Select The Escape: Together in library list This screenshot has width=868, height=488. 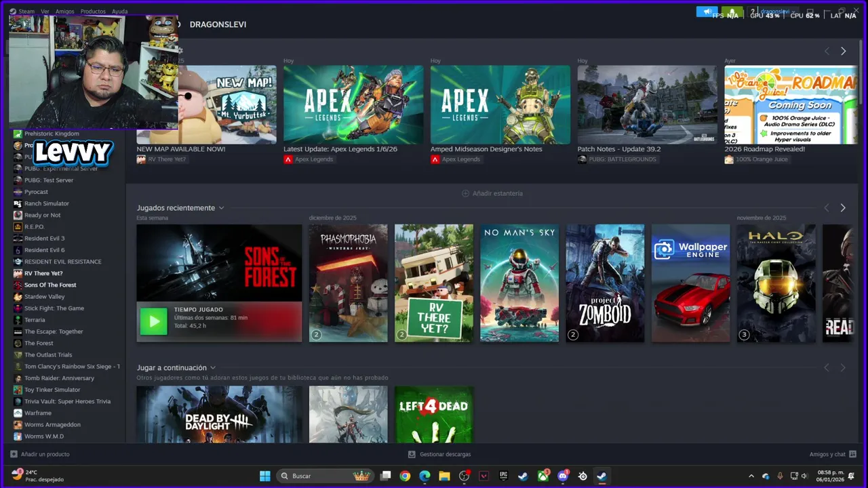(54, 331)
